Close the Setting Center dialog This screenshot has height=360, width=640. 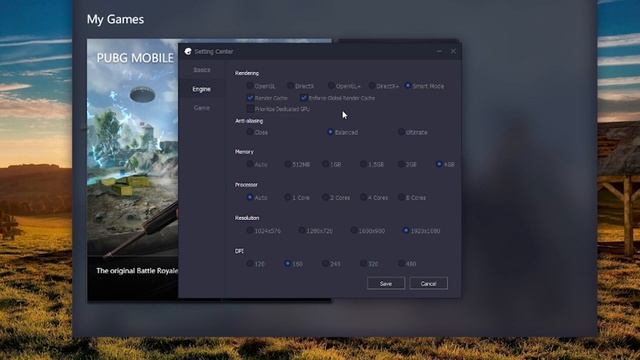(x=453, y=51)
